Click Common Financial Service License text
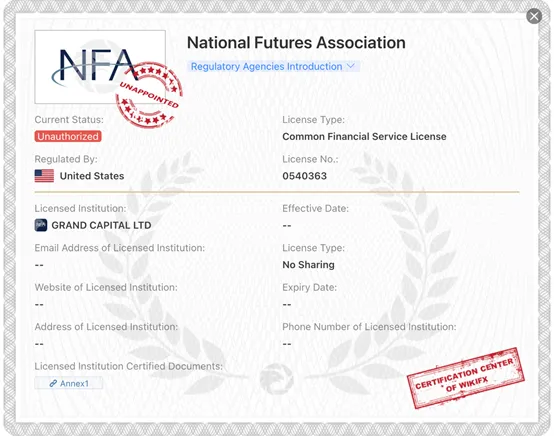Image resolution: width=554 pixels, height=439 pixels. click(364, 137)
